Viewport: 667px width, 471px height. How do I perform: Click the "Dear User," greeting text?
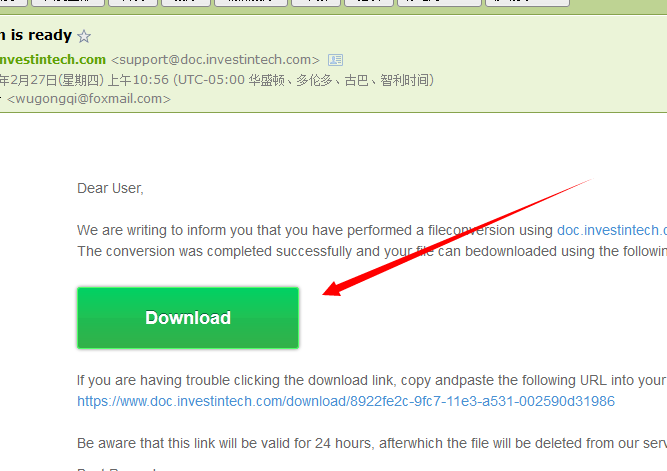pyautogui.click(x=110, y=188)
